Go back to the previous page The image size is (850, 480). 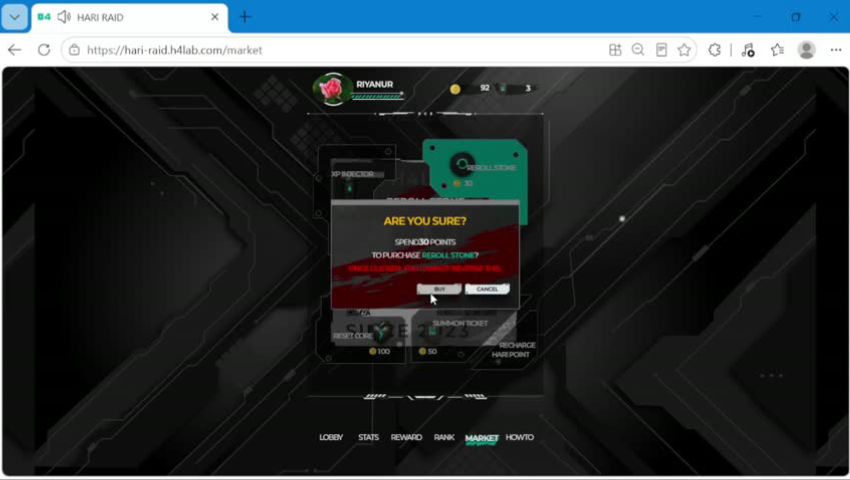pyautogui.click(x=15, y=50)
